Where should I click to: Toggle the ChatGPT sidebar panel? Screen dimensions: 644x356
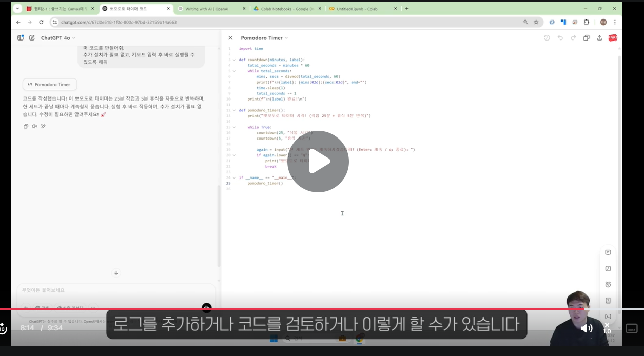click(21, 37)
